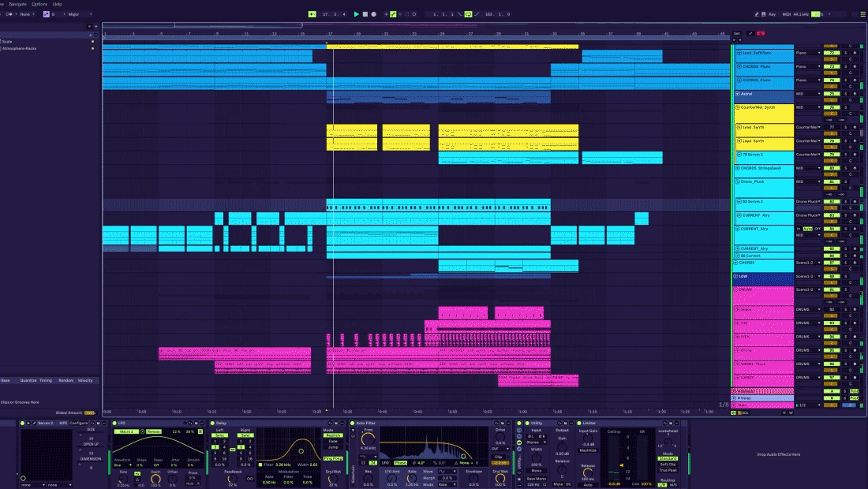Open the mixer hamburger menu at top right

[862, 14]
